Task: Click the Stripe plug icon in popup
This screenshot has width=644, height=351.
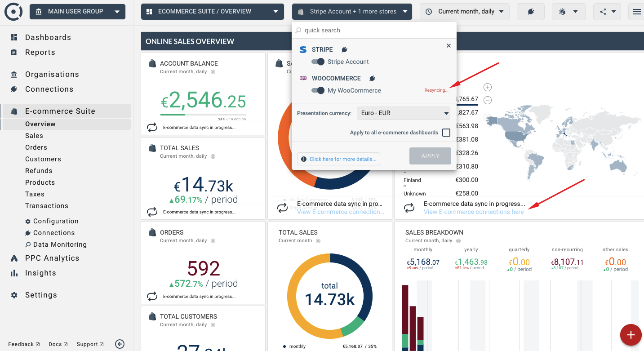Action: tap(344, 49)
